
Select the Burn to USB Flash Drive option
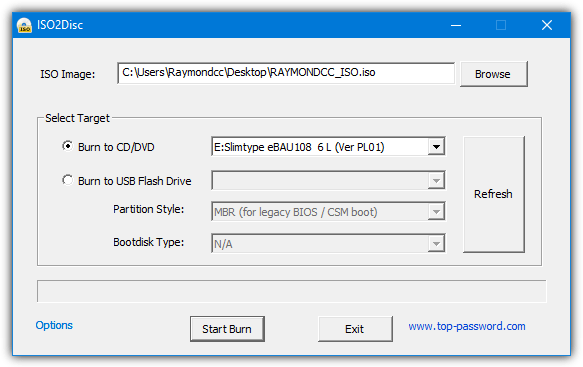[x=126, y=181]
